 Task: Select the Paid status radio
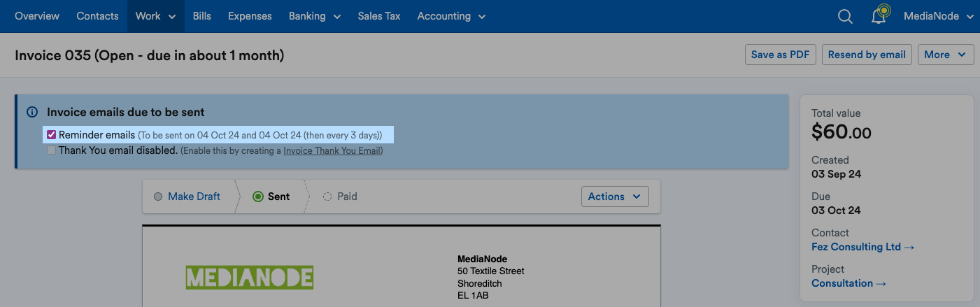click(327, 197)
